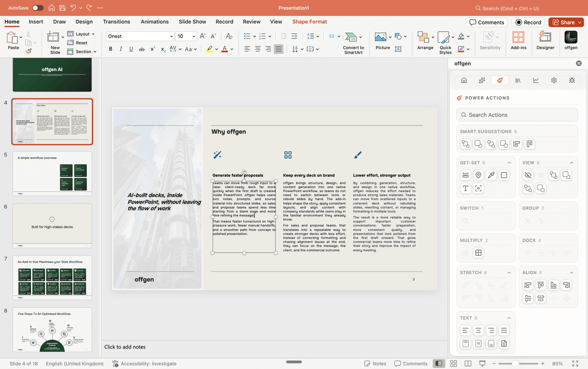Image resolution: width=588 pixels, height=369 pixels.
Task: Close the offgen pane
Action: click(579, 63)
